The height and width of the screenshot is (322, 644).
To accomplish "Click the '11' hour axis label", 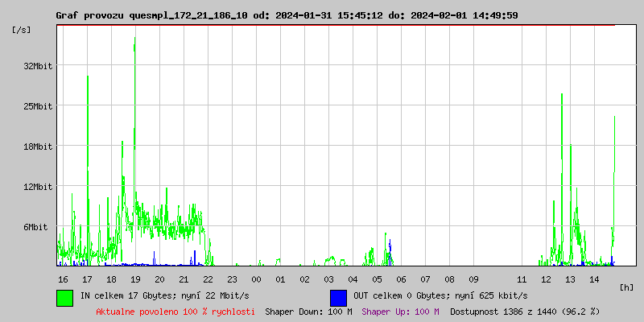I will point(522,279).
